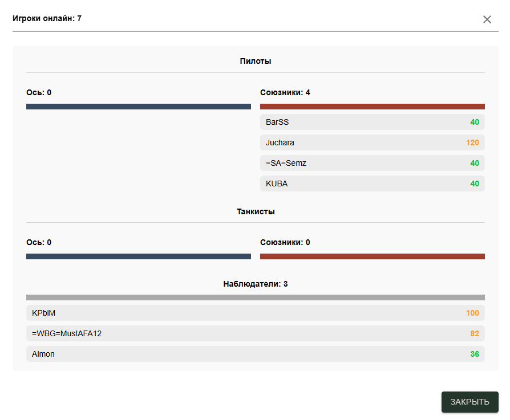Click the Пилоты section header
This screenshot has height=420, width=510.
pyautogui.click(x=255, y=61)
